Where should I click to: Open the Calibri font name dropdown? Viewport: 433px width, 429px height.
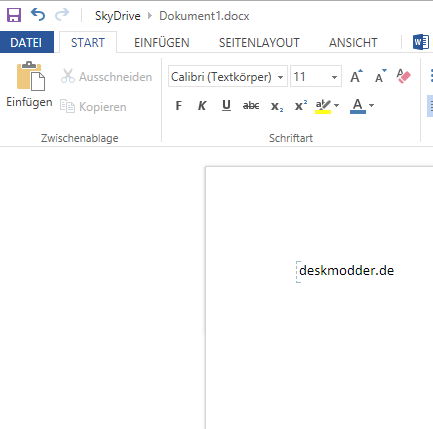click(x=228, y=77)
